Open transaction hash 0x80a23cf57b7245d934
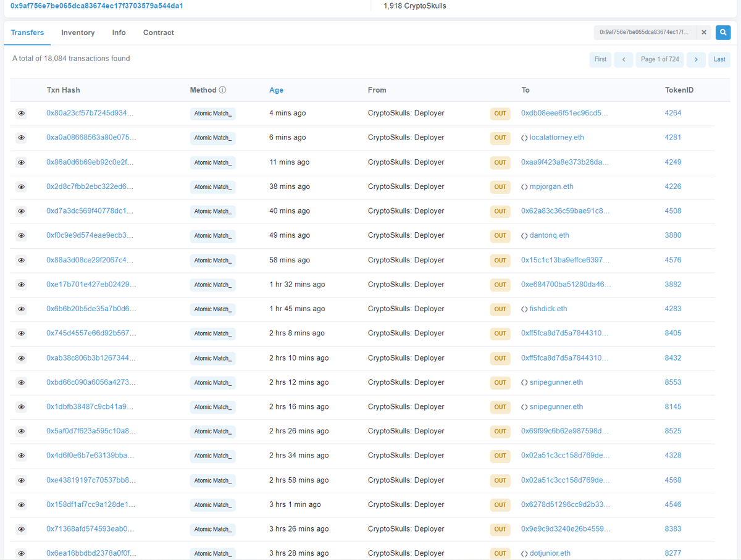 (90, 113)
